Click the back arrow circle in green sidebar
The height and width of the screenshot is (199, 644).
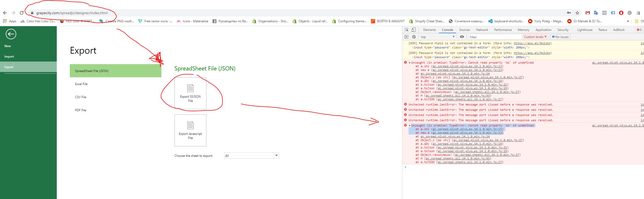[11, 34]
